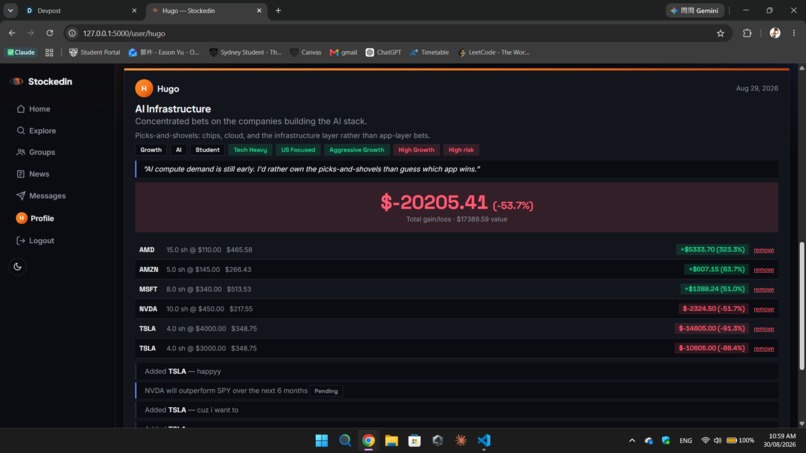Screen dimensions: 806x453
Task: Go to Groups in sidebar
Action: point(35,152)
